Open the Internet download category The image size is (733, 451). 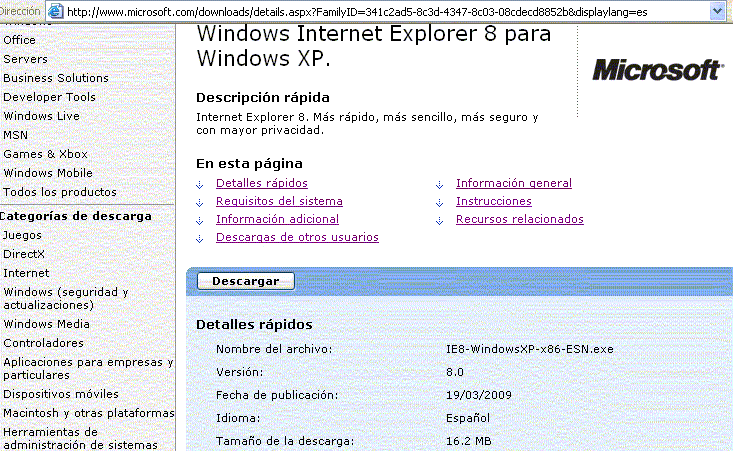click(26, 273)
